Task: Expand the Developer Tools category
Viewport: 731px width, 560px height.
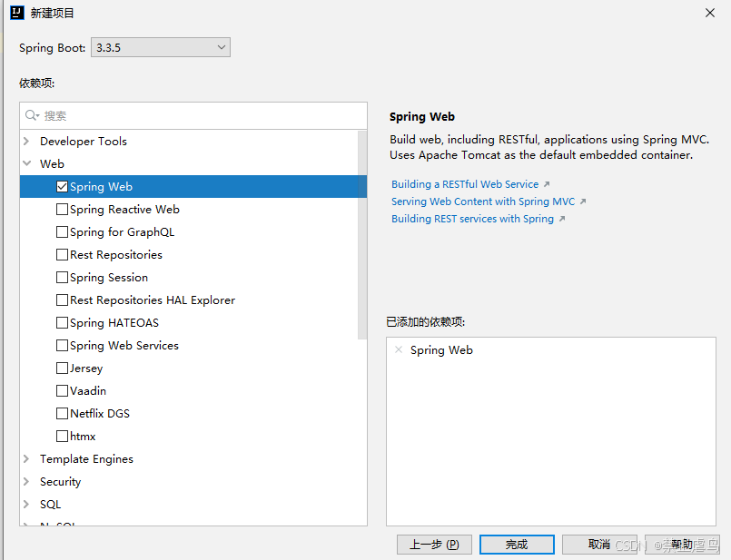Action: [x=26, y=141]
